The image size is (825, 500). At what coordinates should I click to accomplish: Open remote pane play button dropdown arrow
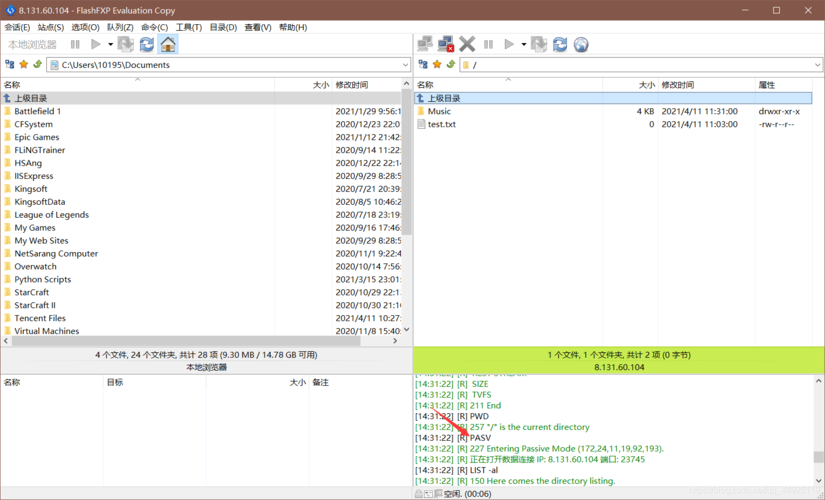coord(524,45)
